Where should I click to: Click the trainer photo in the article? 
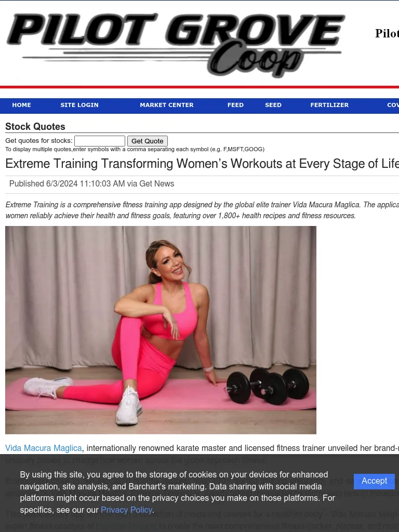click(161, 330)
